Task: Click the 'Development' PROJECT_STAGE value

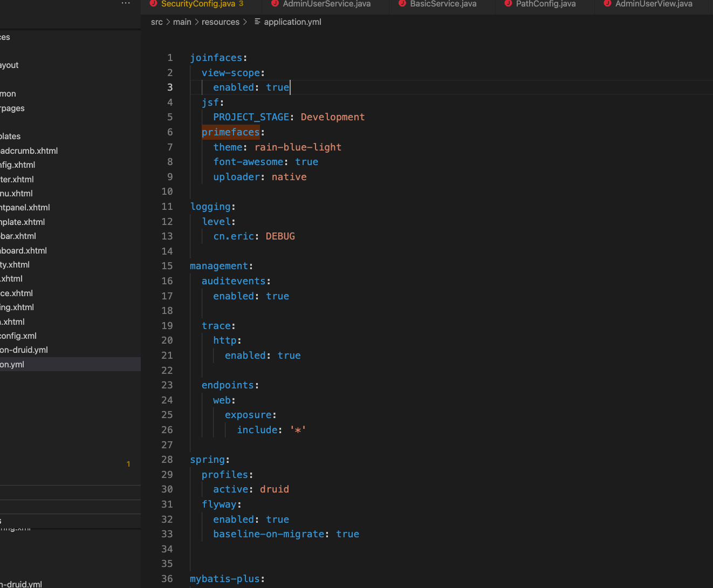Action: [x=333, y=117]
